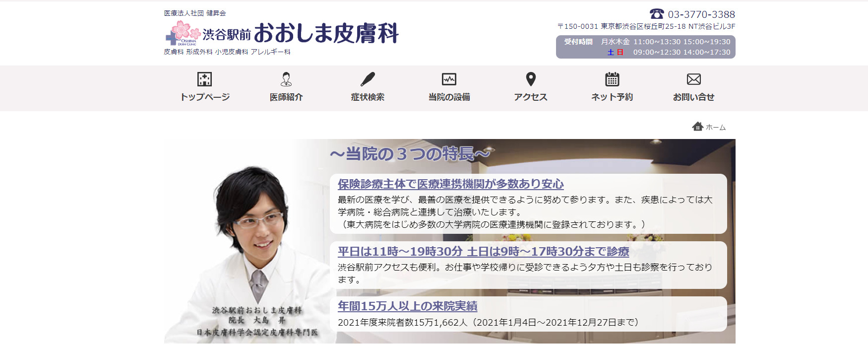Click the ホーム breadcrumb text
This screenshot has height=346, width=868.
[x=715, y=128]
